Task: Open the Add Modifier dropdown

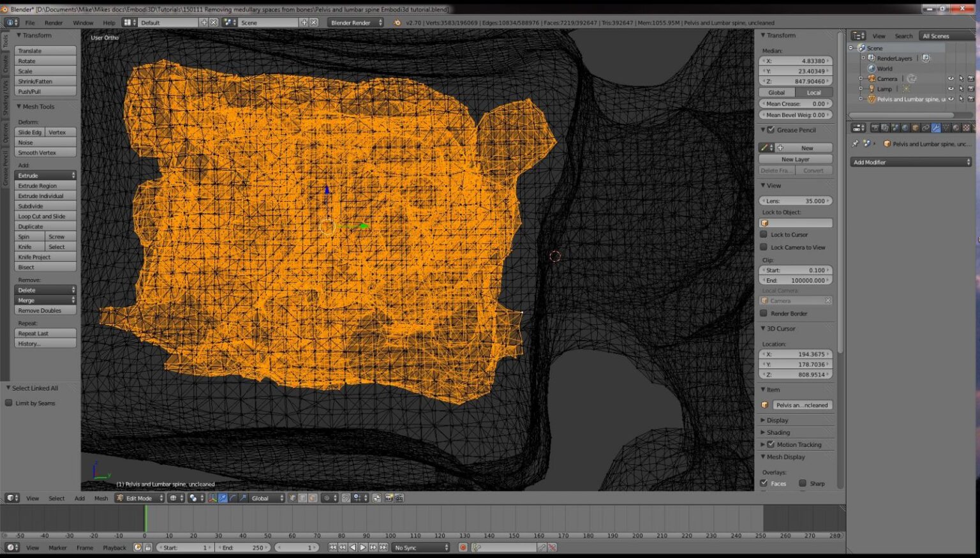Action: click(911, 162)
